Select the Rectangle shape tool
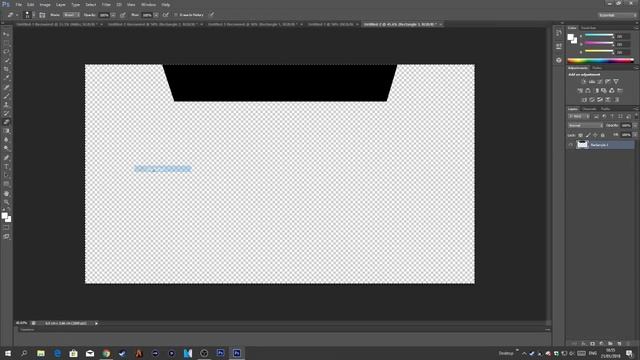This screenshot has width=640, height=360. [6, 184]
